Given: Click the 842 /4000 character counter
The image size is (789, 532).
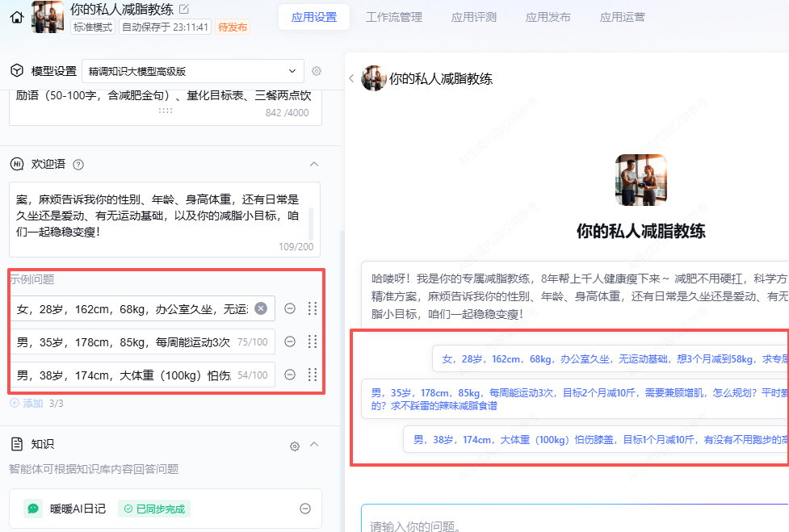Looking at the screenshot, I should click(x=287, y=113).
